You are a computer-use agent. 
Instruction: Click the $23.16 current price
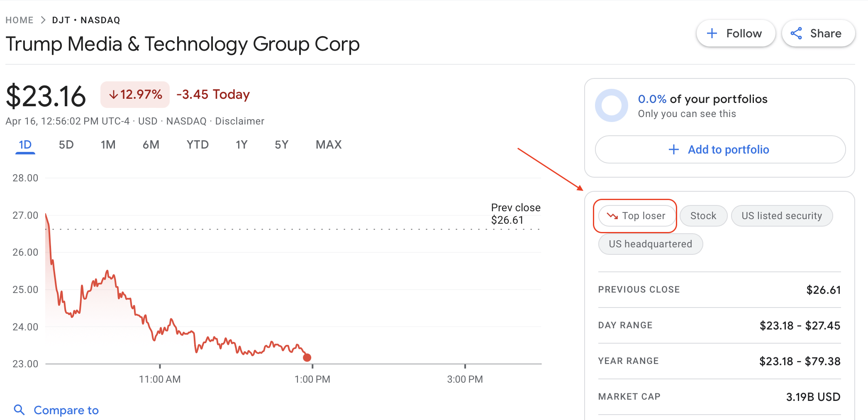[x=46, y=96]
